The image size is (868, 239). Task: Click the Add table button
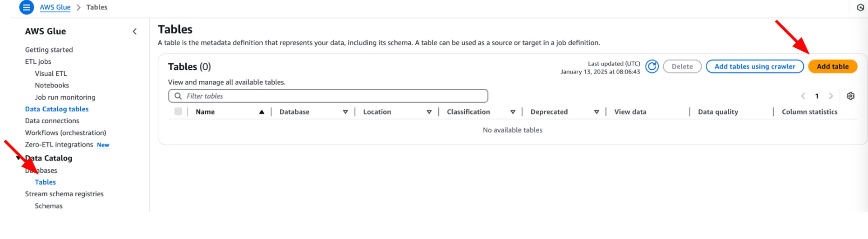pyautogui.click(x=832, y=66)
